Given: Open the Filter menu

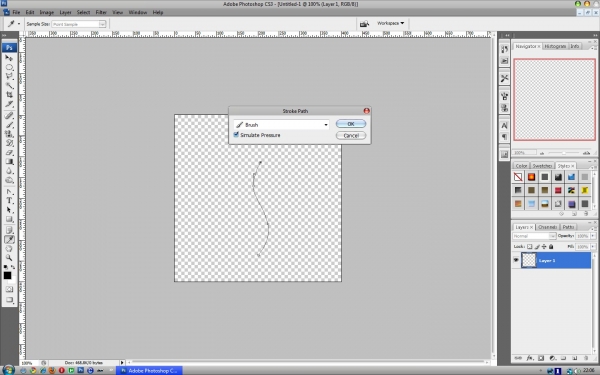Looking at the screenshot, I should tap(101, 12).
